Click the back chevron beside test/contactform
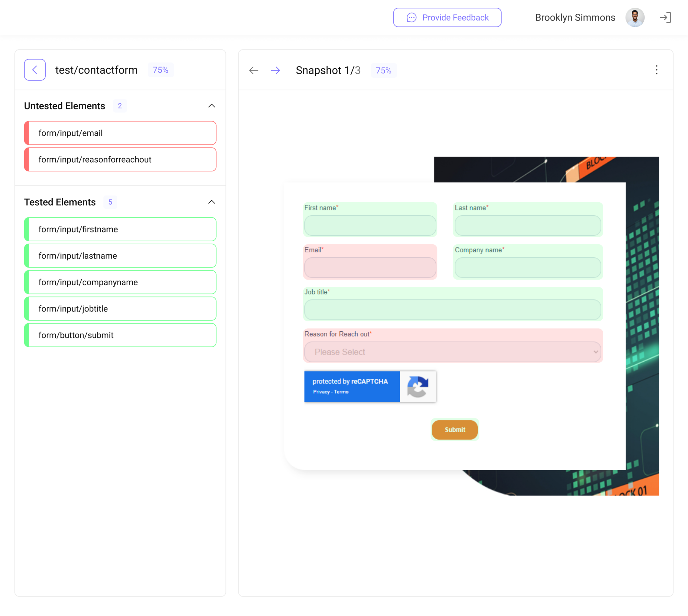Image resolution: width=688 pixels, height=616 pixels. tap(35, 70)
